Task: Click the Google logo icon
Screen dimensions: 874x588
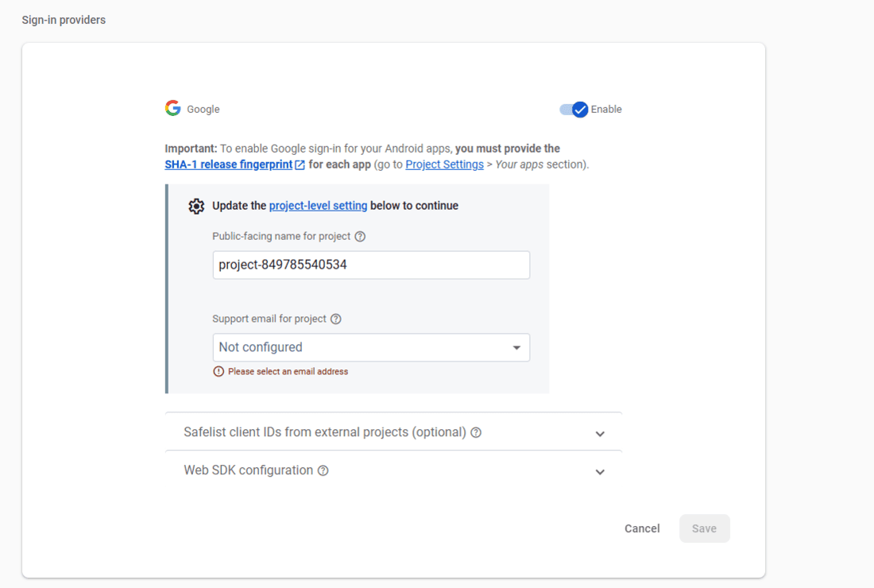Action: [172, 109]
